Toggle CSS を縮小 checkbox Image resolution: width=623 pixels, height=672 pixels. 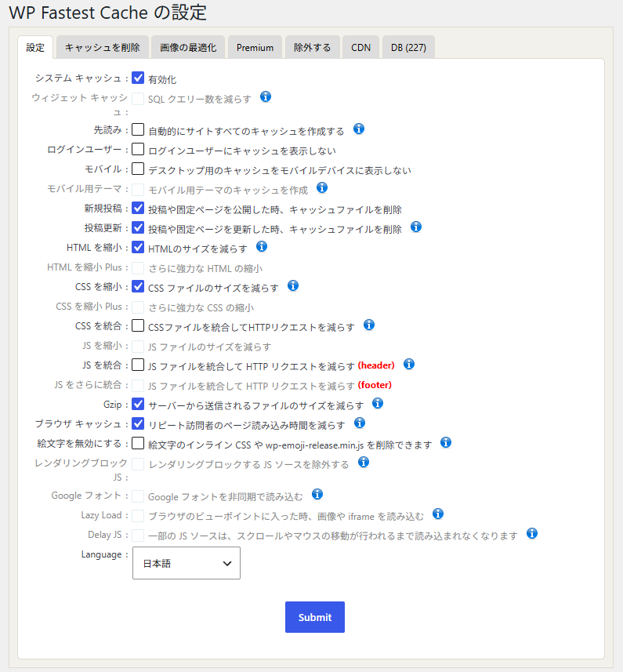click(138, 286)
